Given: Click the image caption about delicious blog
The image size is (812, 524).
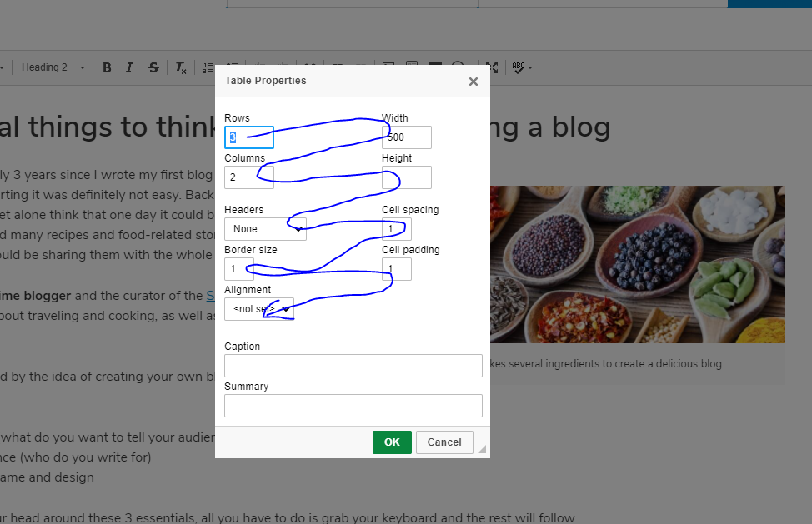Looking at the screenshot, I should [x=607, y=364].
